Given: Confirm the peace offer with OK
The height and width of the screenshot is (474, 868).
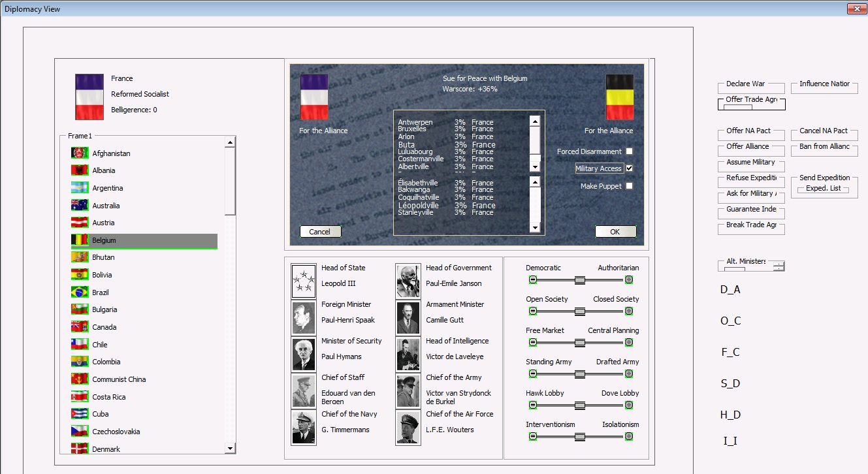Looking at the screenshot, I should (x=615, y=231).
